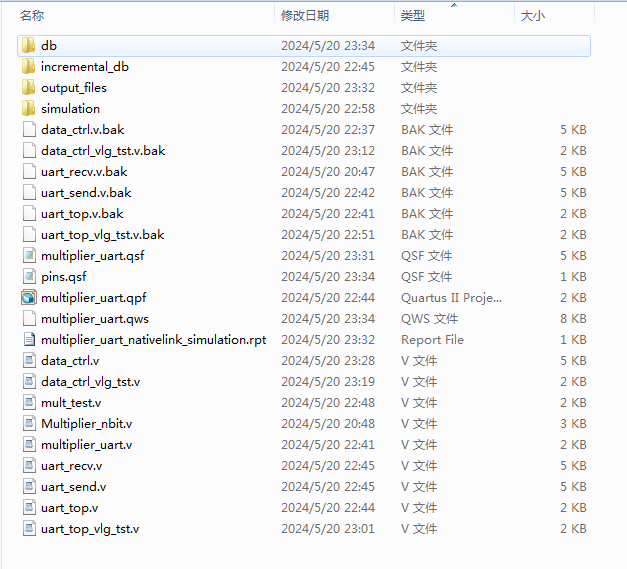Image resolution: width=627 pixels, height=569 pixels.
Task: Sort files by the 类型 column header
Action: click(413, 16)
